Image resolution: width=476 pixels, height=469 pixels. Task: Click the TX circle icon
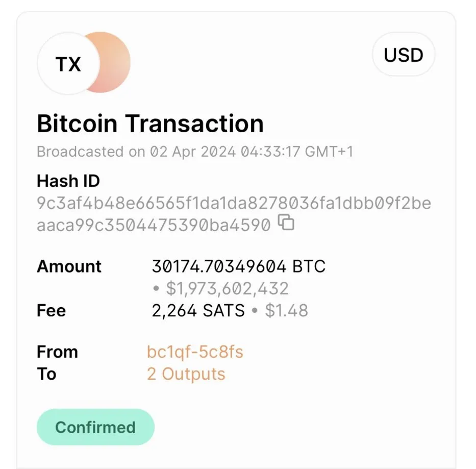click(x=68, y=64)
